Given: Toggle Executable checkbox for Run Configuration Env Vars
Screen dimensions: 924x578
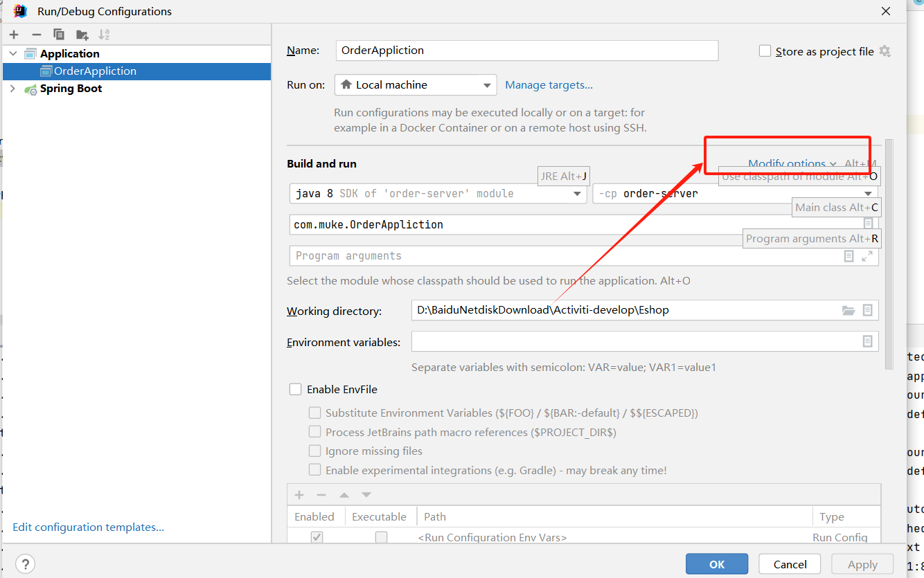Looking at the screenshot, I should point(382,537).
